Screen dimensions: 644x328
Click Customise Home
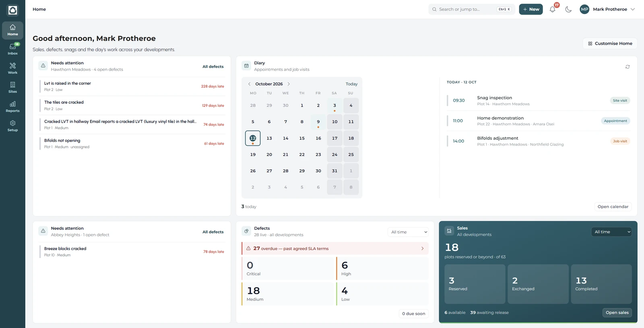(x=610, y=43)
